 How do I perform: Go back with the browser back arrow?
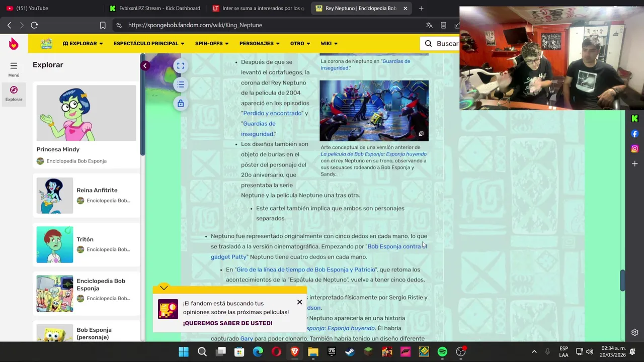tap(9, 25)
